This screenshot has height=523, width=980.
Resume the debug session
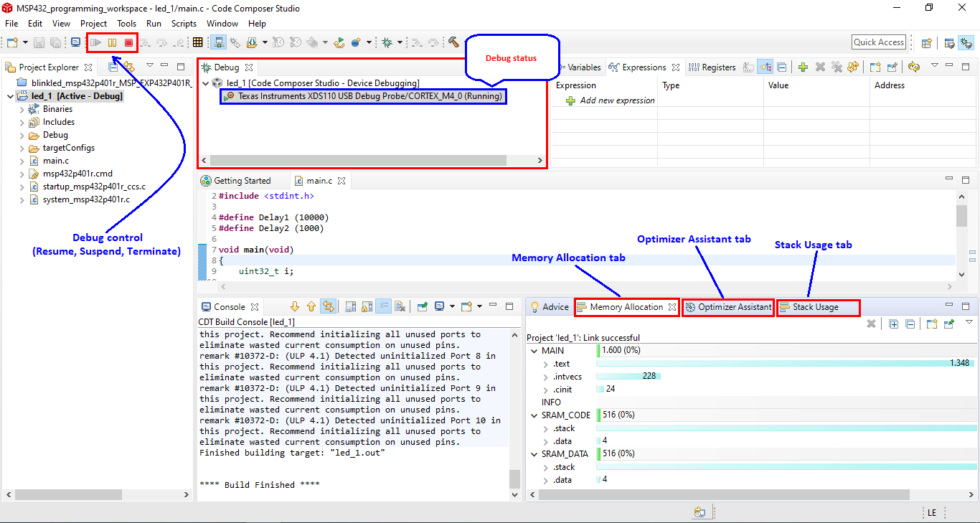[95, 42]
